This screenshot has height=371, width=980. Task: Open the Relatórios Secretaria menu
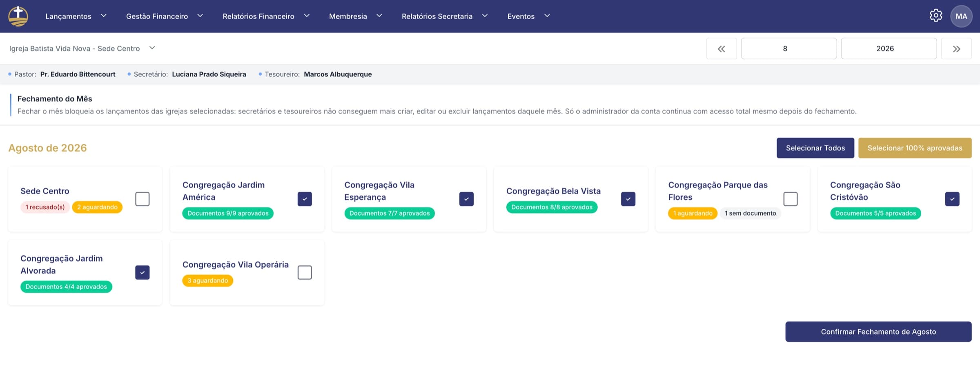tap(437, 16)
